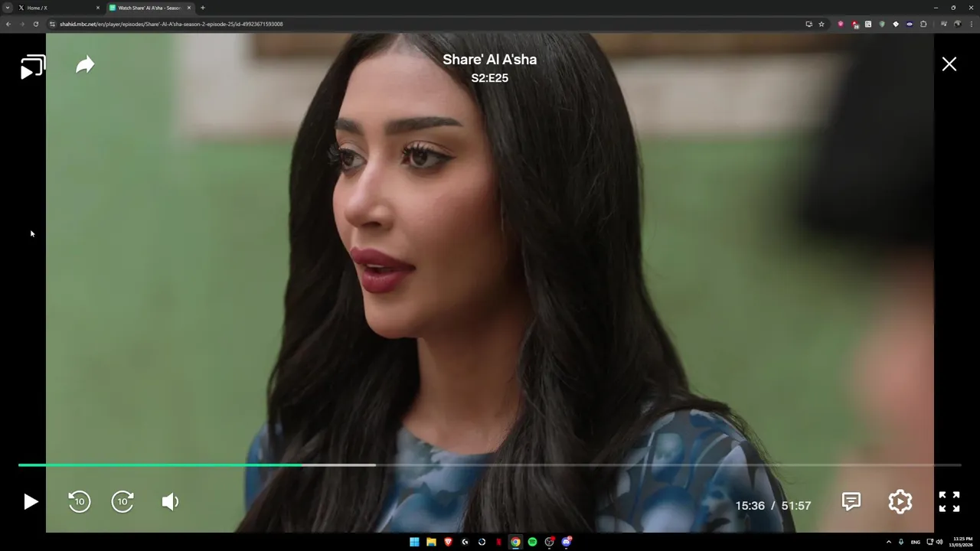980x551 pixels.
Task: Play the Share' Al A'sha episode
Action: (31, 502)
